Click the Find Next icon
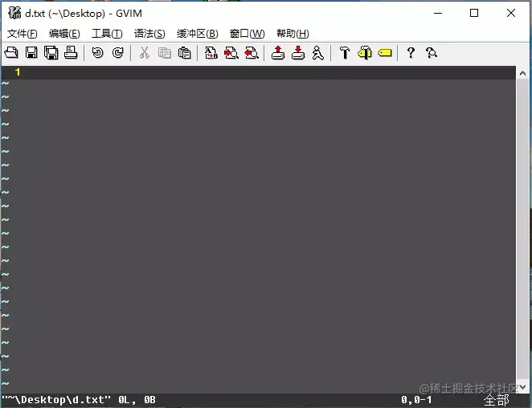The height and width of the screenshot is (408, 532). (x=231, y=53)
